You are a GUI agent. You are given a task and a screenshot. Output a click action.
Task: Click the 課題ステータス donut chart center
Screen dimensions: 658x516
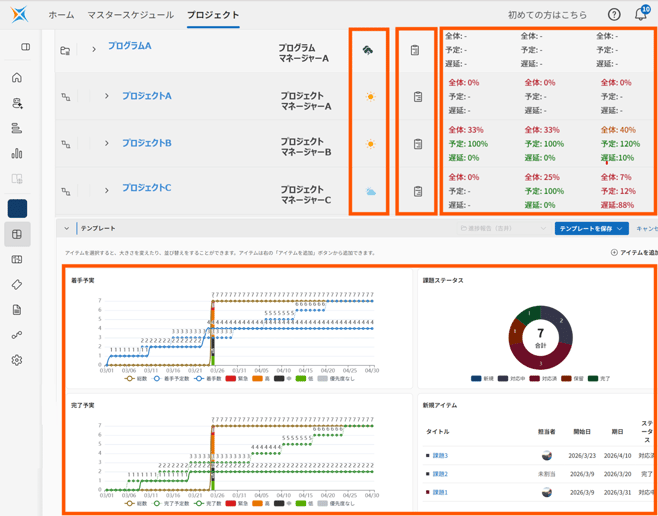pyautogui.click(x=541, y=337)
